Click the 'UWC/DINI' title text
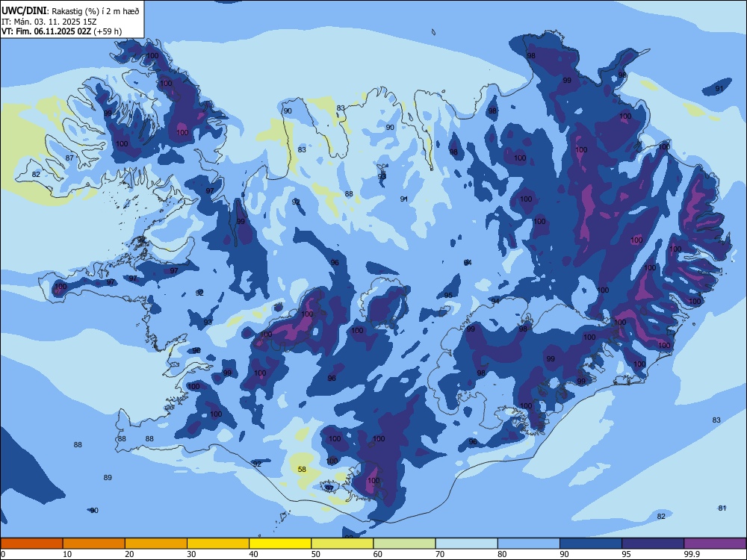 coord(25,11)
